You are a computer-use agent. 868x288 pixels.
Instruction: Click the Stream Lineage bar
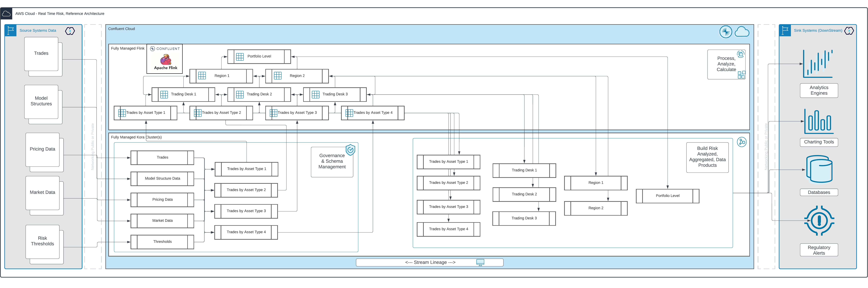click(x=430, y=263)
